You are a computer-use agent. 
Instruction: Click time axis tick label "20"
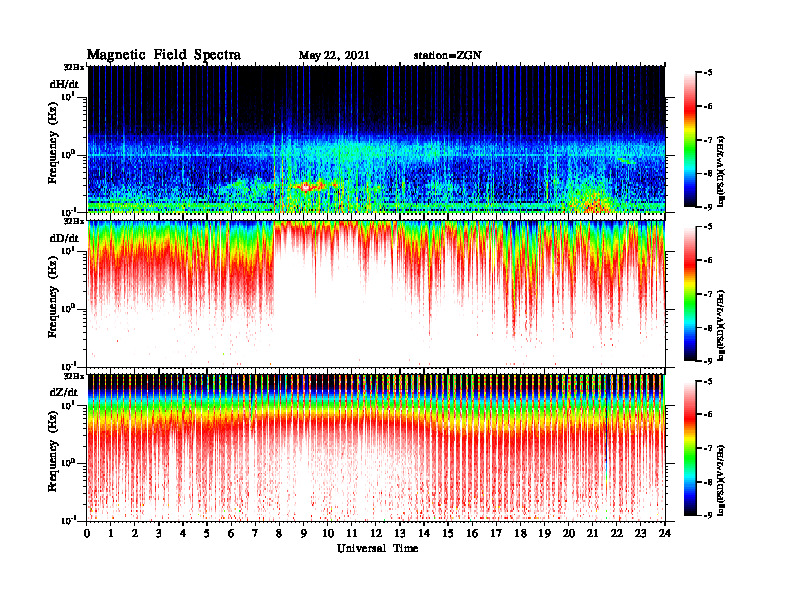pos(568,534)
